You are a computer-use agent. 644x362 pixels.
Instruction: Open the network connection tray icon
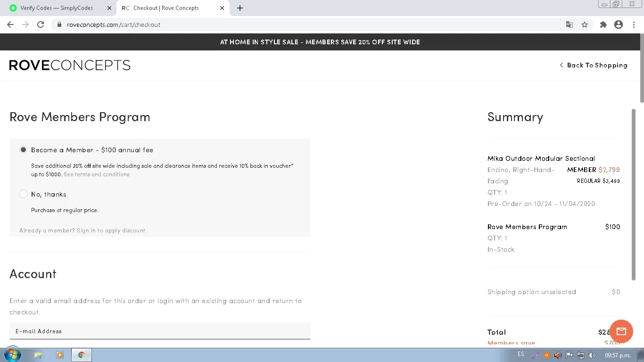581,355
